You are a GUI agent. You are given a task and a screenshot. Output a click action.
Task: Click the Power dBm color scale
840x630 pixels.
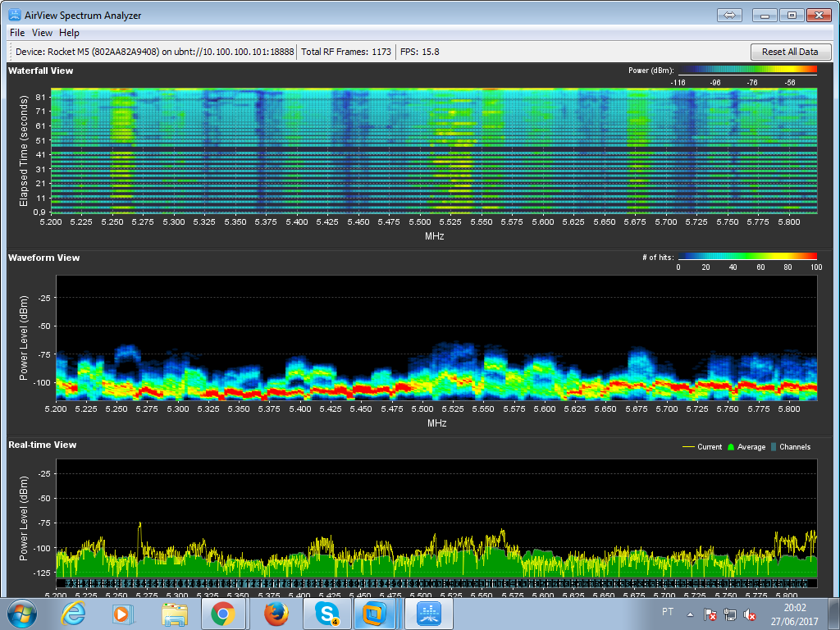tap(746, 71)
